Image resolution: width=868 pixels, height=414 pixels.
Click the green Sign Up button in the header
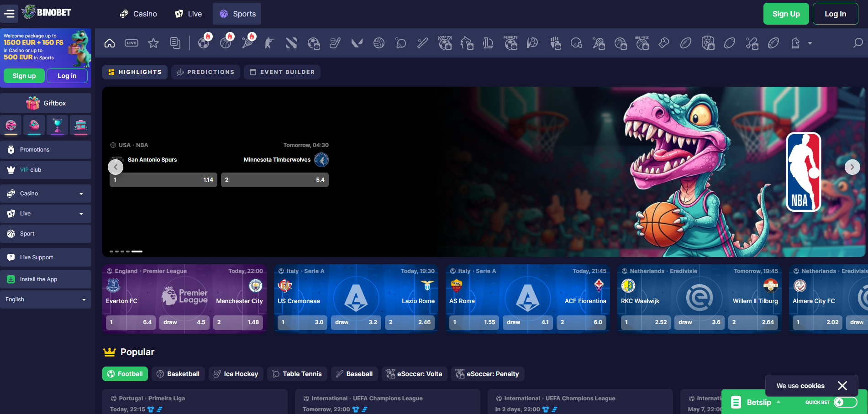[786, 14]
